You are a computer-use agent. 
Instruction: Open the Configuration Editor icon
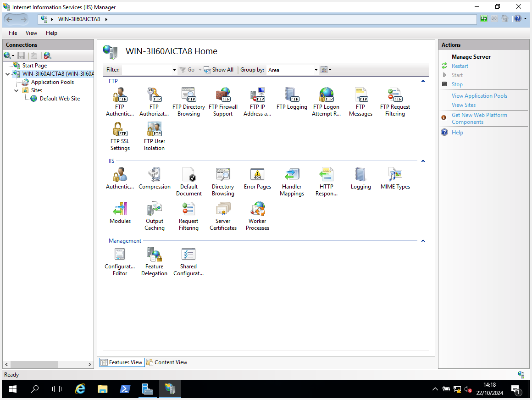tap(120, 261)
